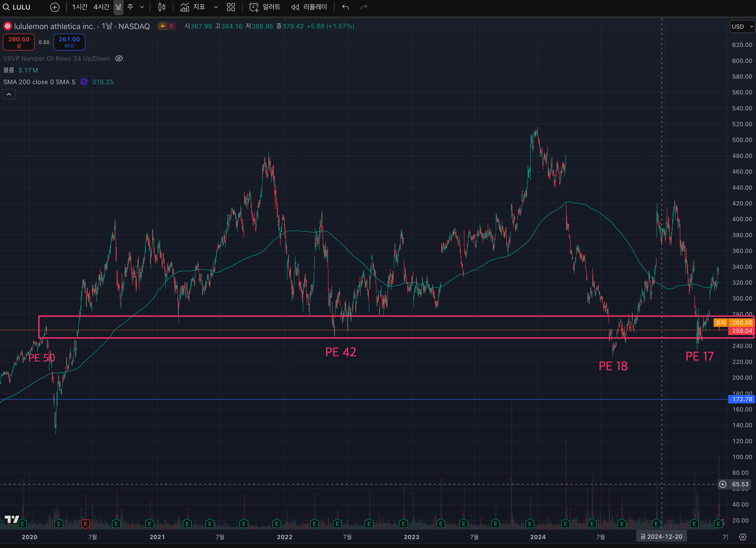Image resolution: width=756 pixels, height=548 pixels.
Task: Click the undo arrow icon
Action: click(x=345, y=7)
